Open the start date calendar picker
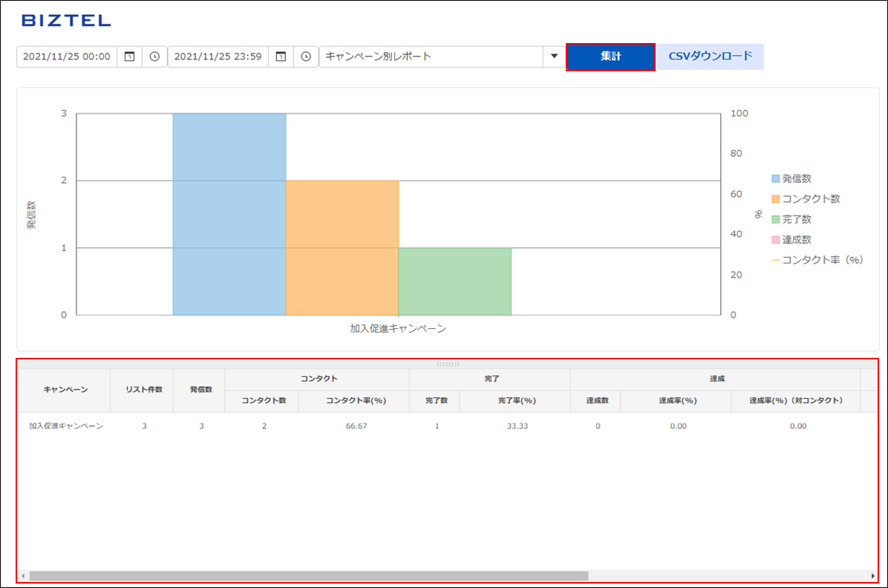This screenshot has height=588, width=888. point(130,56)
